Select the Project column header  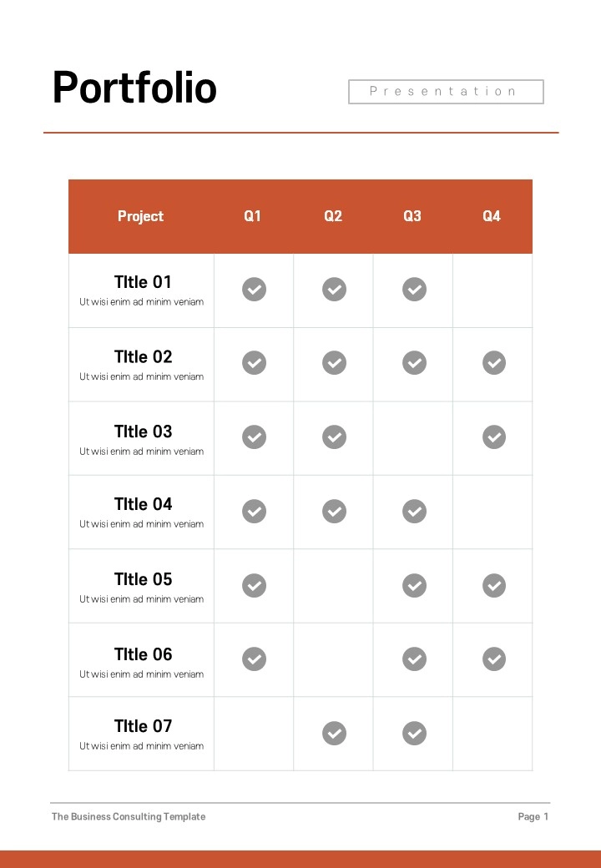click(x=140, y=216)
